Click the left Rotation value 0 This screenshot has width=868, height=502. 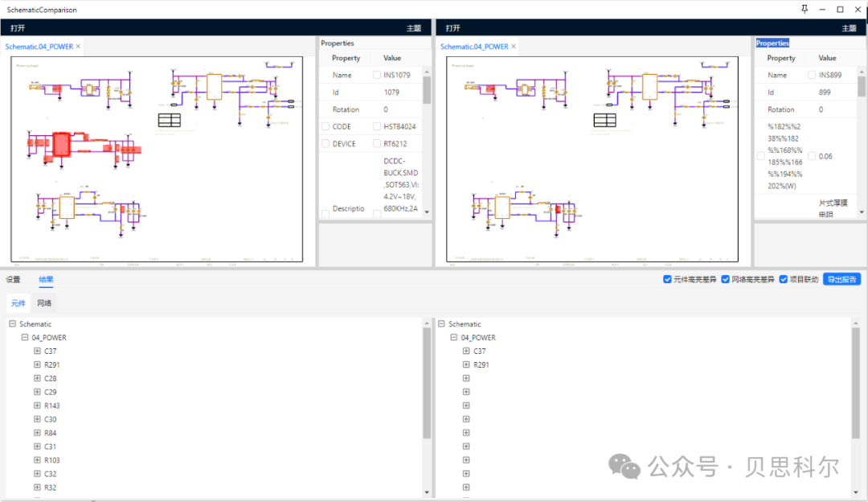[x=386, y=109]
